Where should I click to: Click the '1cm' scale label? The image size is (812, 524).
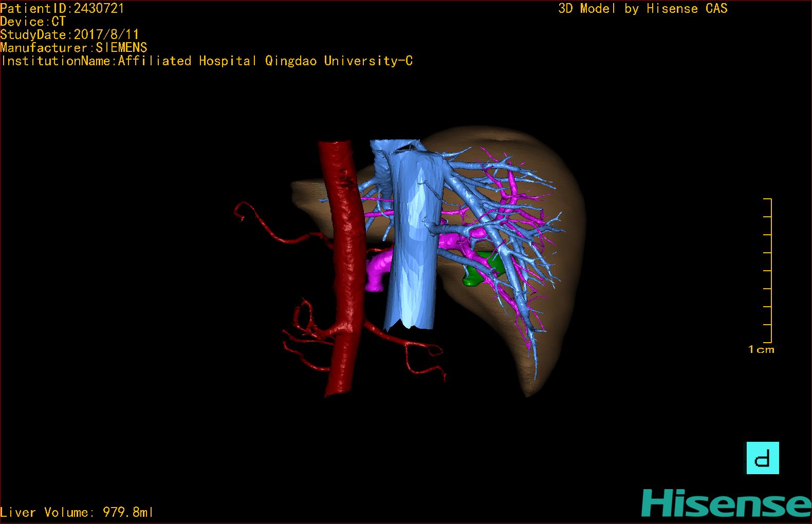[761, 350]
